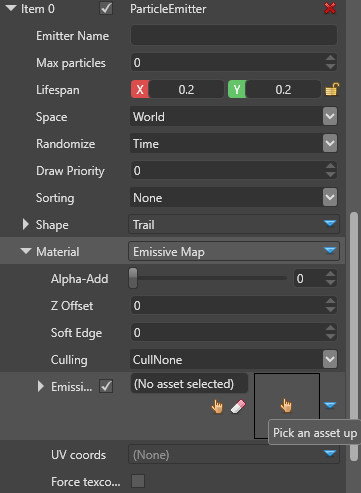Decrease Soft Edge with down stepper arrow
The height and width of the screenshot is (493, 361).
[x=330, y=337]
